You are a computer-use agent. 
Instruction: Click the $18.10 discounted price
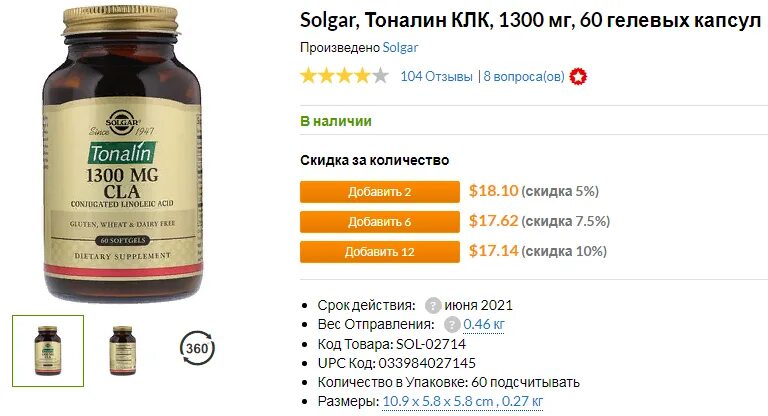(493, 191)
